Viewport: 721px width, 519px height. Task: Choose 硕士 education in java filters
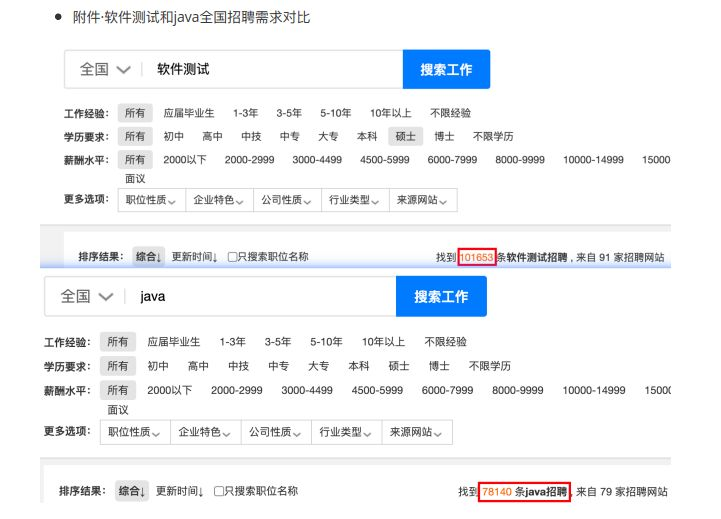coord(399,366)
